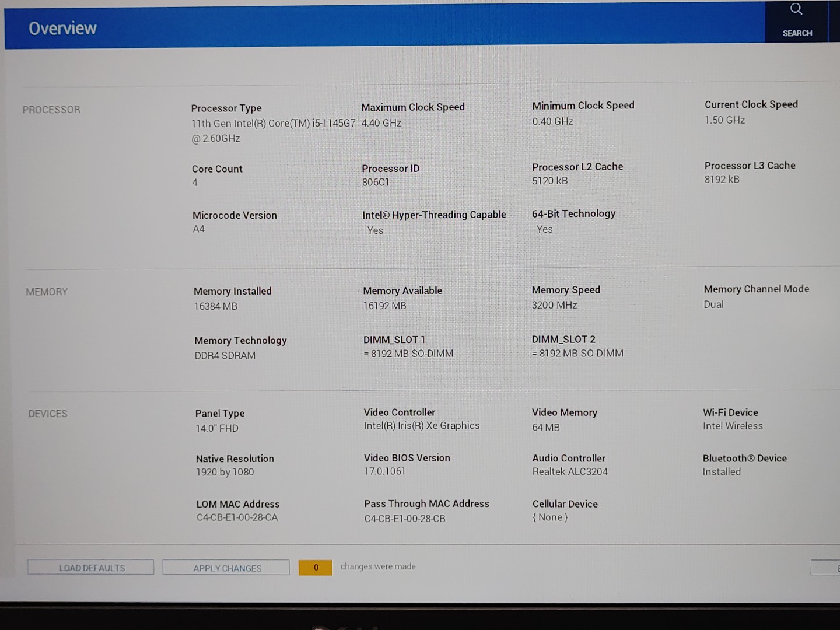Click the Overview page title
Image resolution: width=840 pixels, height=630 pixels.
tap(63, 29)
